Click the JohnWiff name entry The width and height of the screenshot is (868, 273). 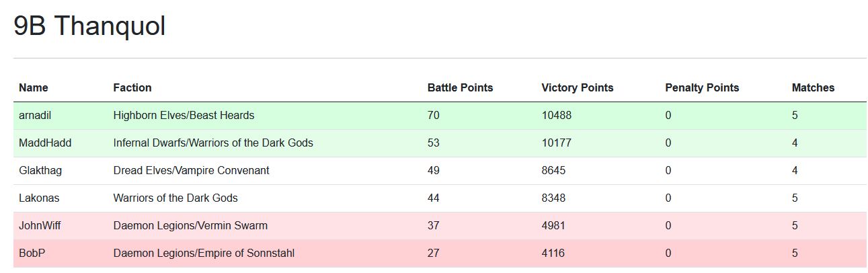click(40, 226)
